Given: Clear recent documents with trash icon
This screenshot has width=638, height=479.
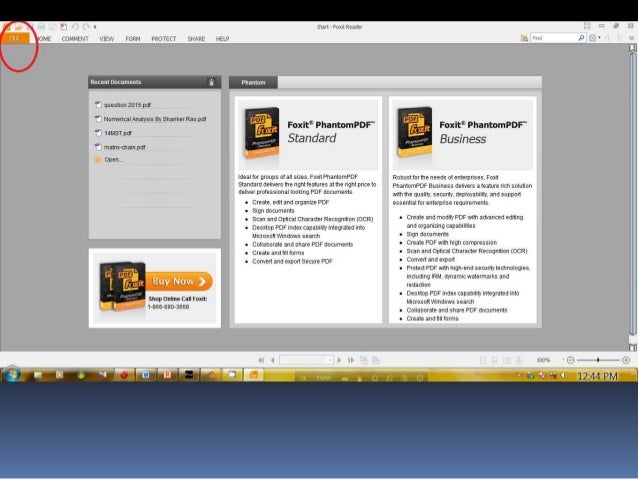Looking at the screenshot, I should tap(211, 82).
